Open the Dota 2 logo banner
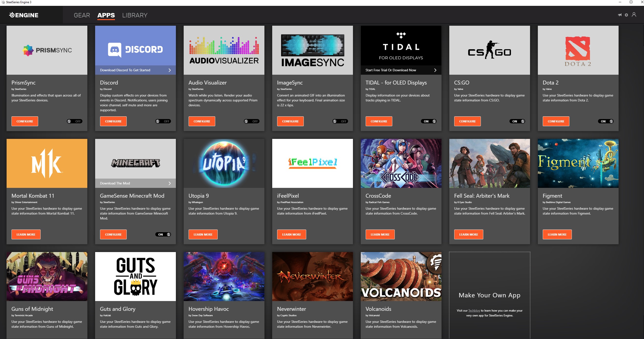 pyautogui.click(x=578, y=50)
